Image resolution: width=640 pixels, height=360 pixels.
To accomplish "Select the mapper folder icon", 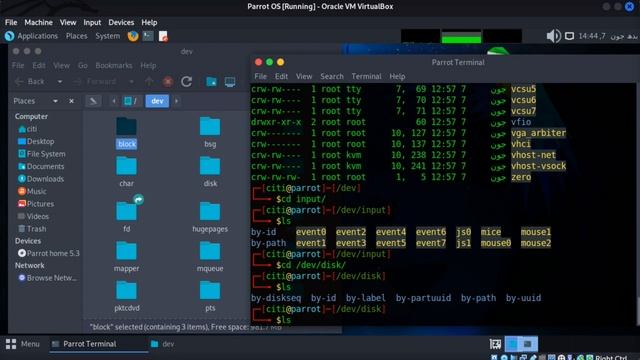I will (x=127, y=251).
